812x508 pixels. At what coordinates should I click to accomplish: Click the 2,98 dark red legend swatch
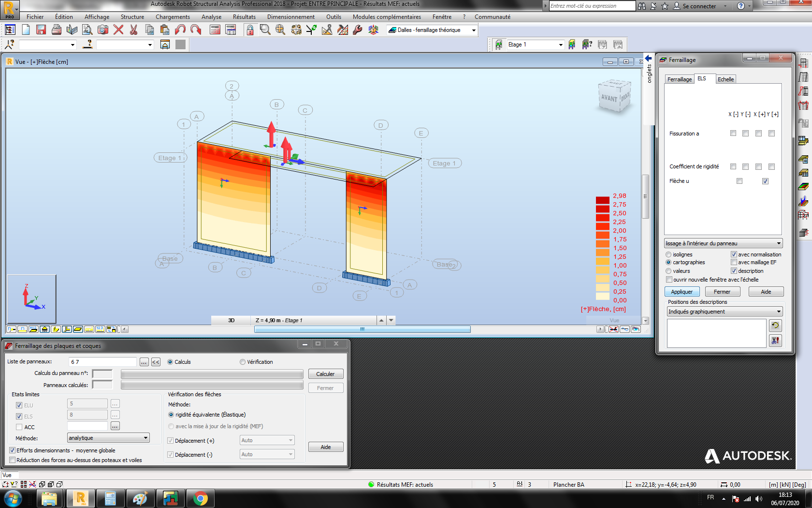[x=602, y=200]
